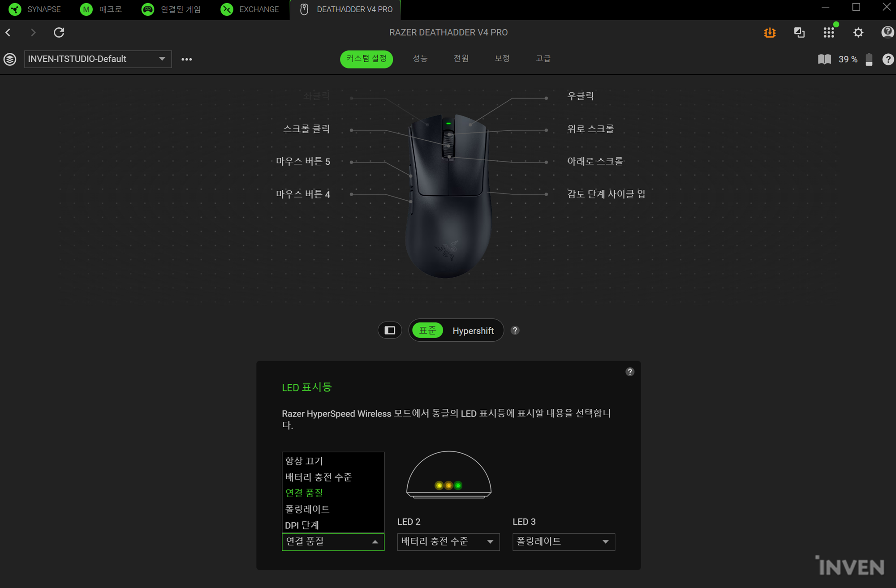Click the battery level icon

tap(869, 59)
